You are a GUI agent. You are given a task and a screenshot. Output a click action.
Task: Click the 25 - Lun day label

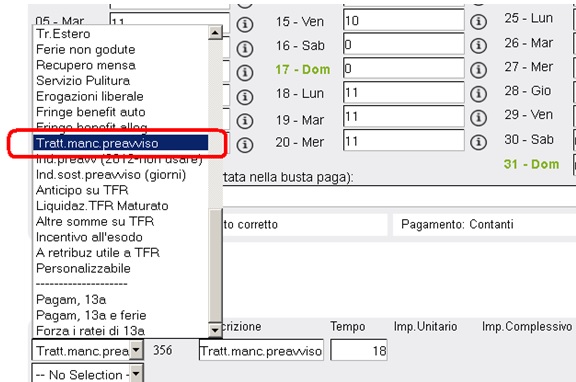[x=528, y=18]
